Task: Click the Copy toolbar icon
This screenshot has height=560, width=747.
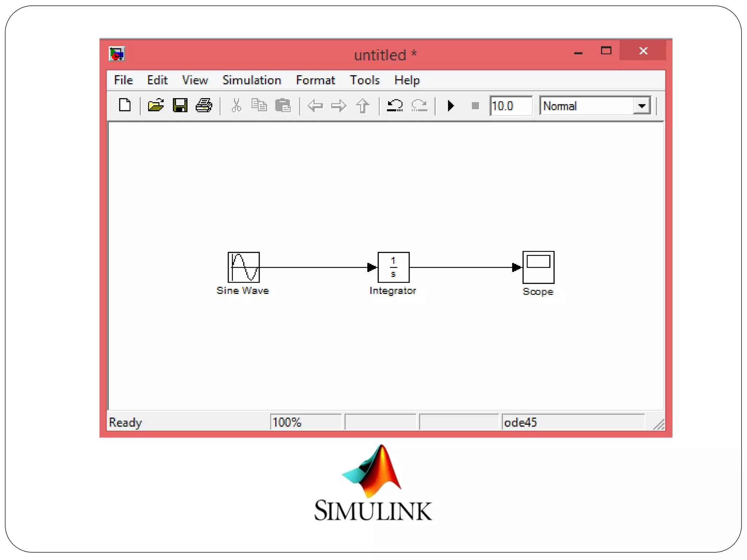Action: click(259, 105)
